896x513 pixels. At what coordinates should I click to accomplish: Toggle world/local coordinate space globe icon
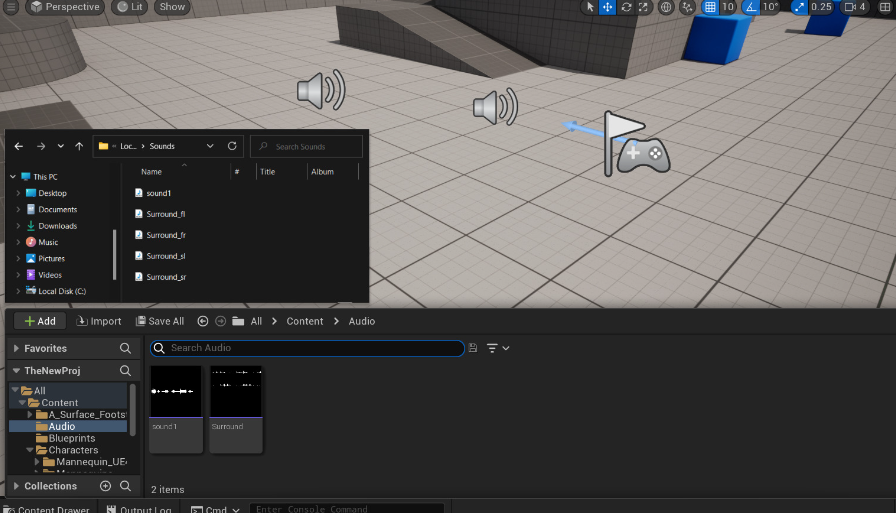click(x=666, y=7)
